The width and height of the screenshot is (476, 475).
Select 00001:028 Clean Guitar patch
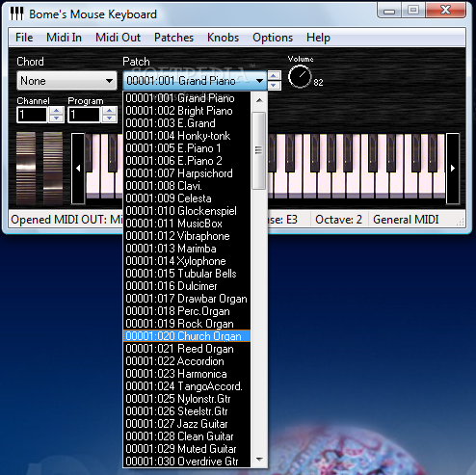tap(187, 436)
